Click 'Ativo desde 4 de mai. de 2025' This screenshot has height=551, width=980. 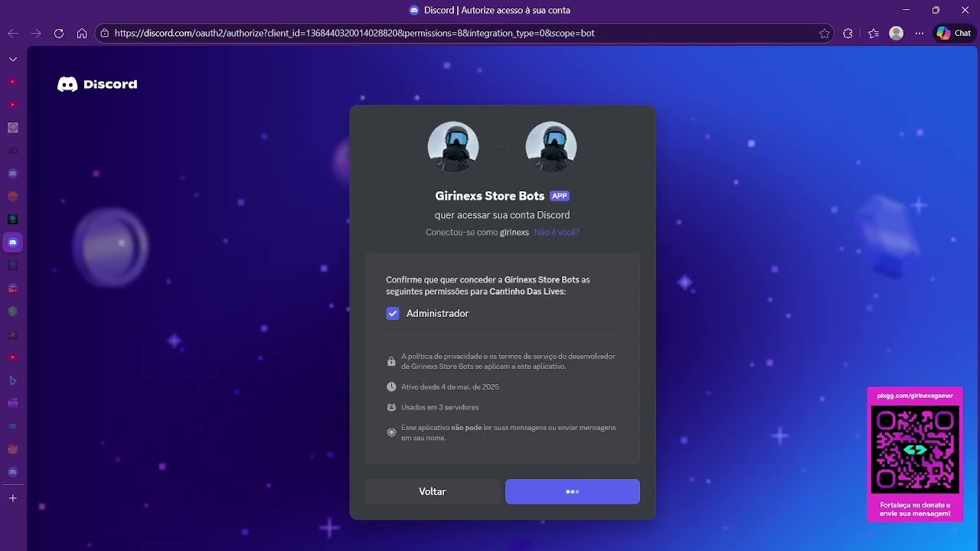(450, 387)
